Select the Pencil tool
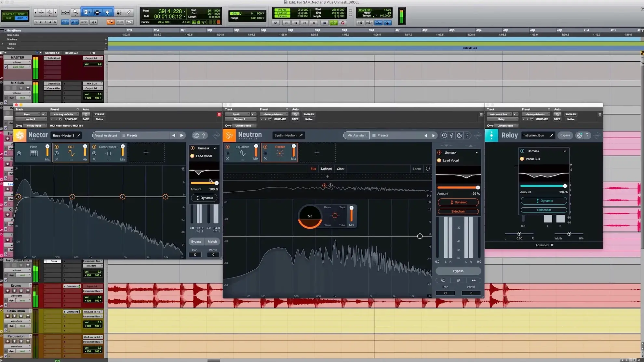Screen dimensions: 644x362 129,12
